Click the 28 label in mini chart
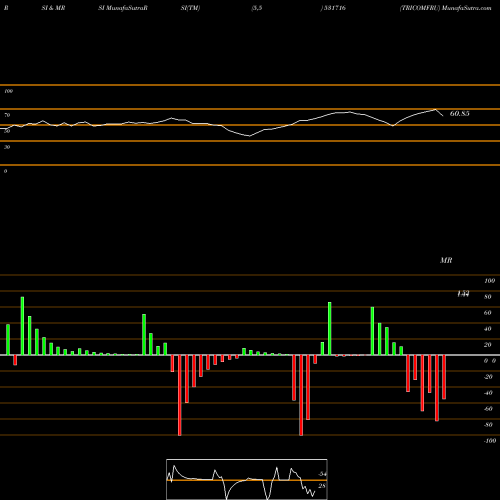 click(x=322, y=486)
